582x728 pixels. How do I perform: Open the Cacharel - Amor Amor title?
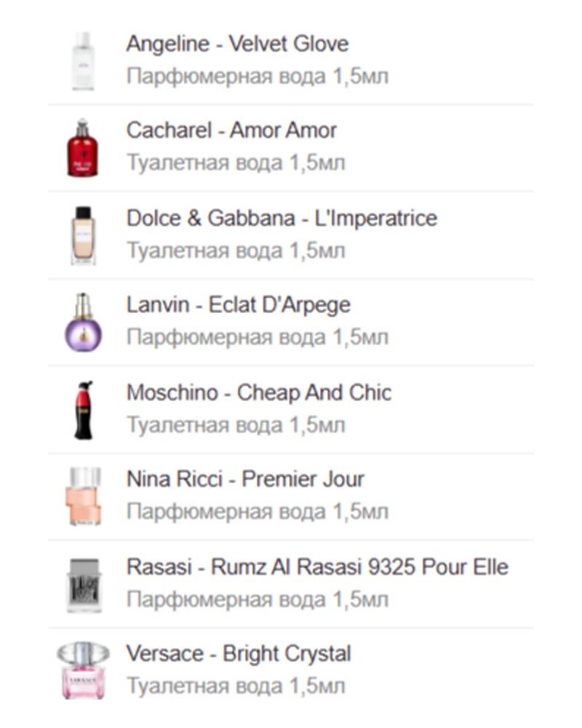231,131
